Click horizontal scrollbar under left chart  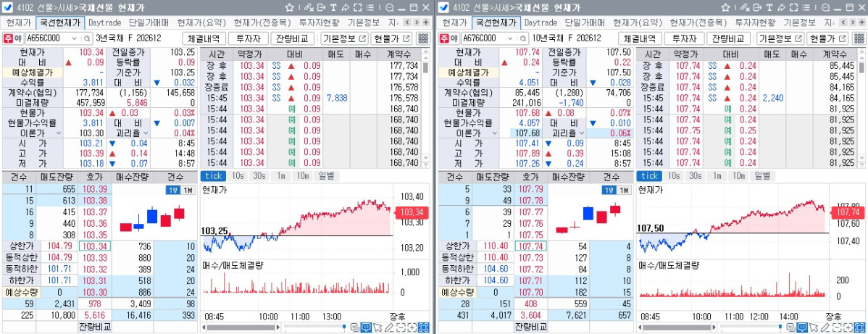pyautogui.click(x=241, y=327)
